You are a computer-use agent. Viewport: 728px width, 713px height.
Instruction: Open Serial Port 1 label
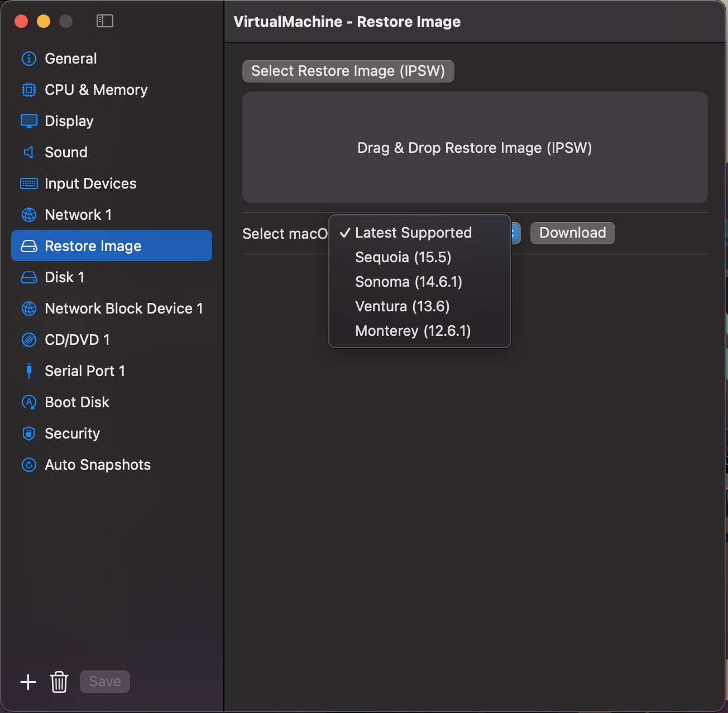coord(85,371)
